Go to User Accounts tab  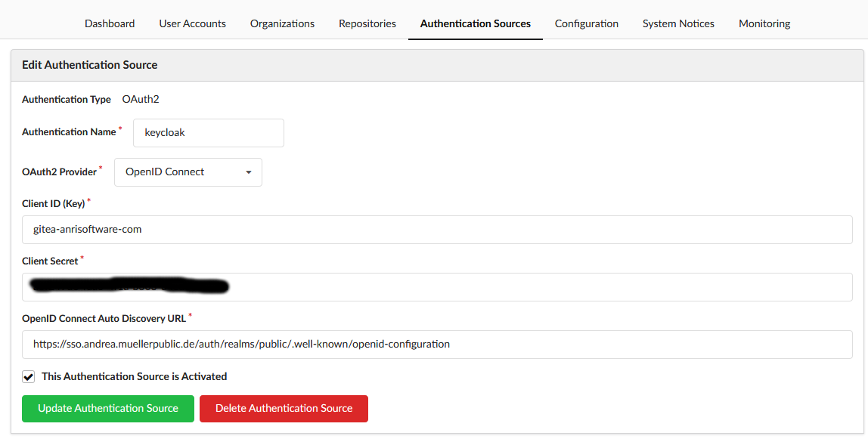tap(193, 23)
